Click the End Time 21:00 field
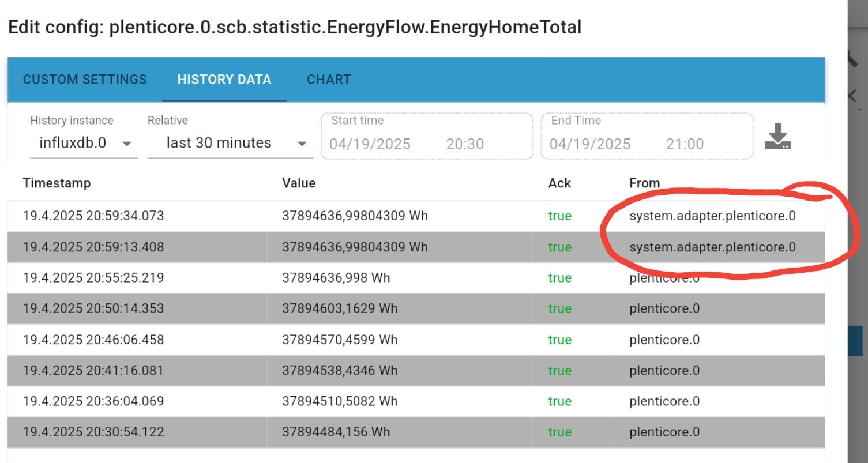 (685, 144)
